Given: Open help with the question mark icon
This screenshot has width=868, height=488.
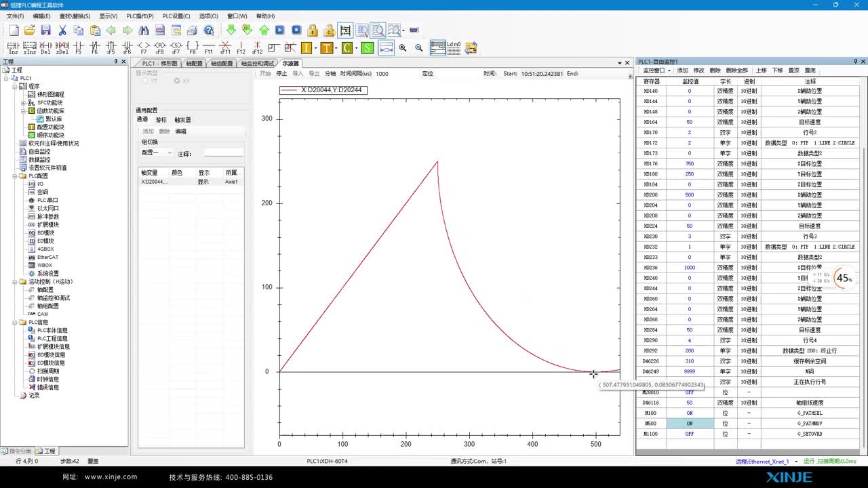Looking at the screenshot, I should coord(209,30).
